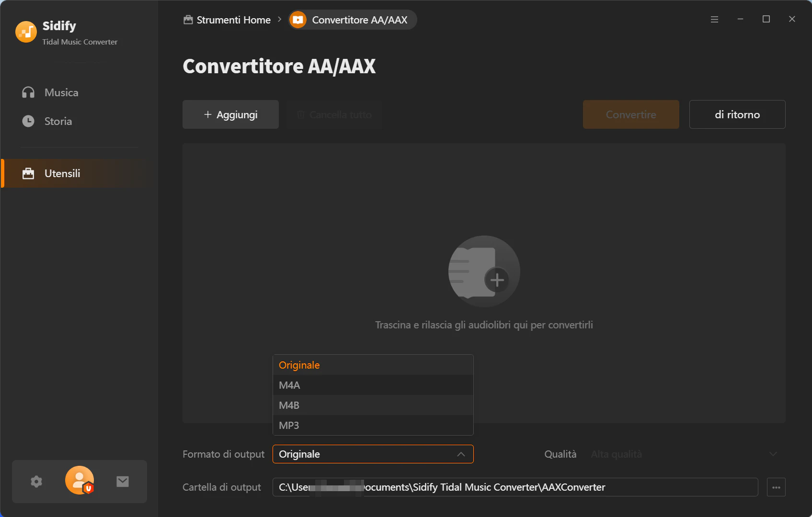The image size is (812, 517).
Task: Click the clock Storia icon
Action: [x=28, y=121]
